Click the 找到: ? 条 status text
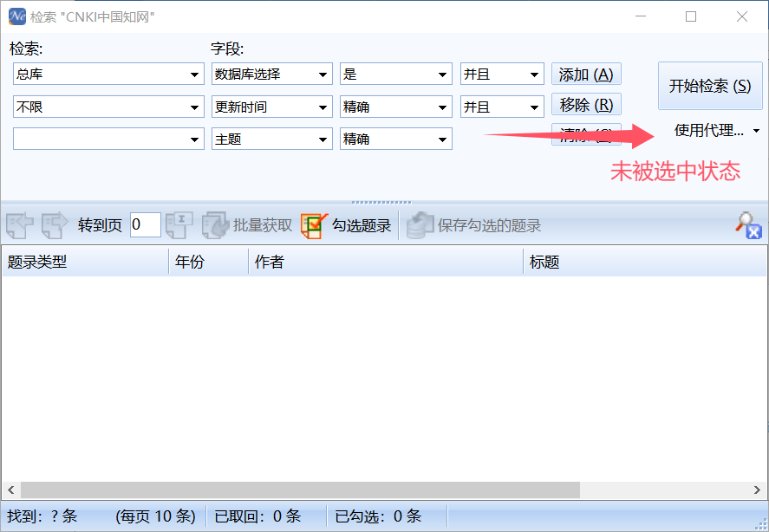769x532 pixels. [x=42, y=516]
